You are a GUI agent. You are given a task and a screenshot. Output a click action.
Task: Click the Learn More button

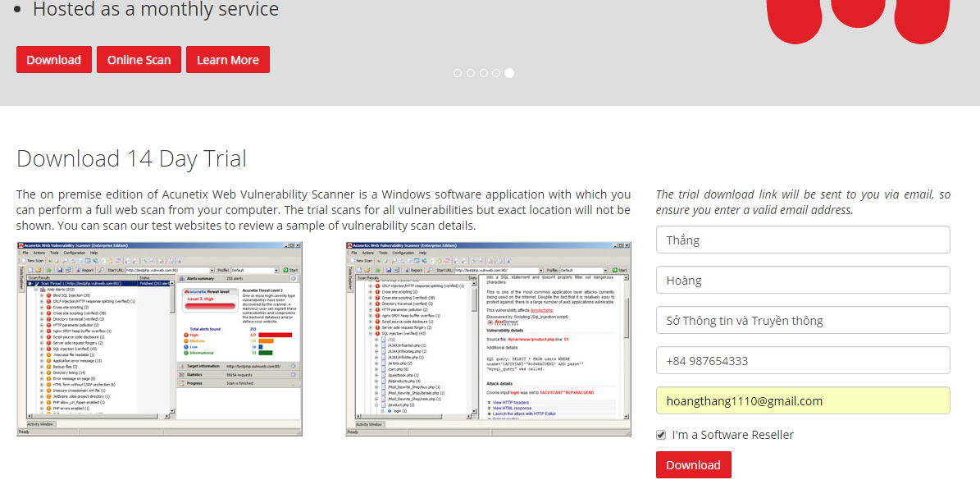pyautogui.click(x=227, y=59)
